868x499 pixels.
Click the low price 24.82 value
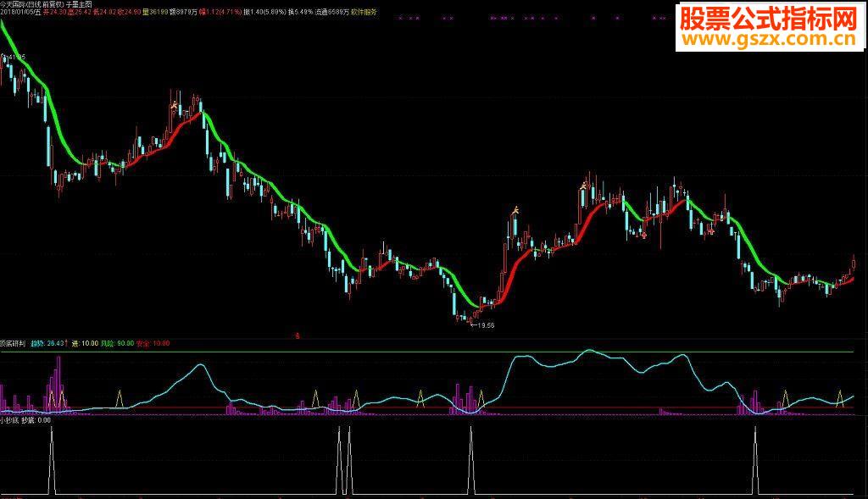[x=105, y=12]
